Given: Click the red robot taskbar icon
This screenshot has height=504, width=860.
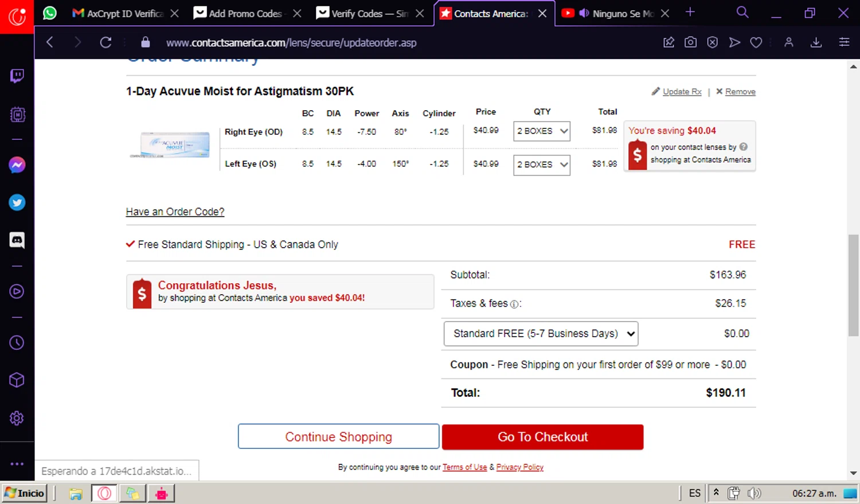Looking at the screenshot, I should [162, 494].
